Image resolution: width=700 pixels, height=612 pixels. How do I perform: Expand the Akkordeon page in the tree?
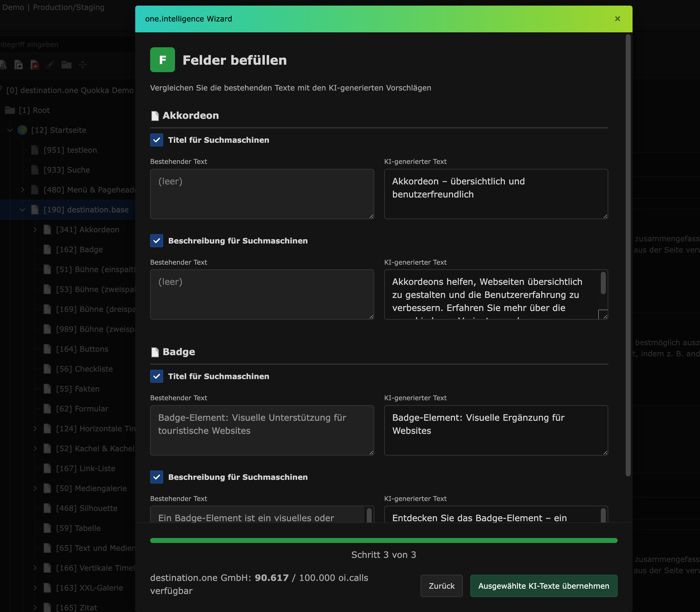(x=35, y=229)
